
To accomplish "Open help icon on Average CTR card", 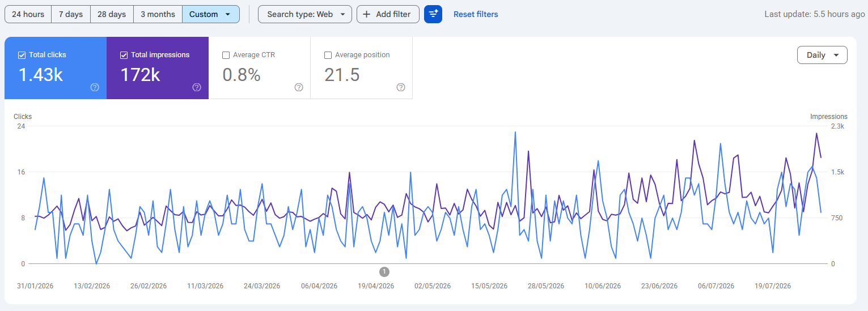I will pos(299,87).
